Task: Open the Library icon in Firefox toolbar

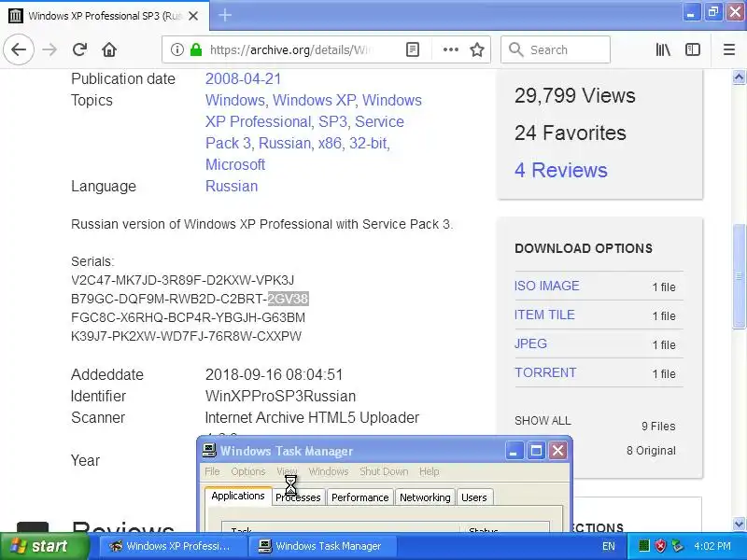Action: pos(663,49)
